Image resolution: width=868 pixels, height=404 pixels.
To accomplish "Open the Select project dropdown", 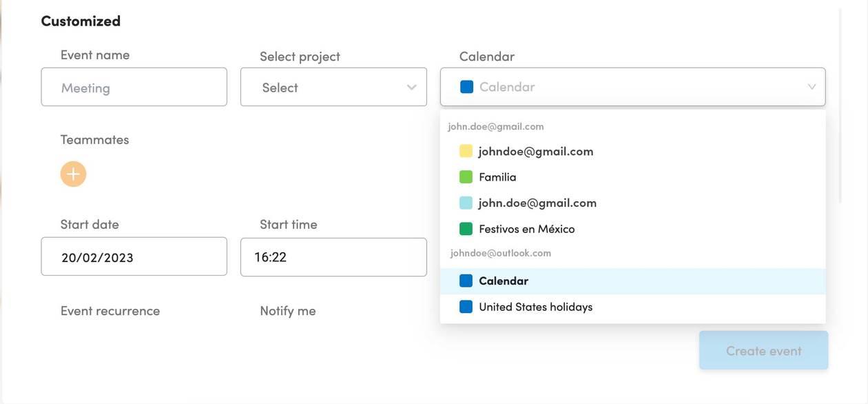I will (x=333, y=87).
